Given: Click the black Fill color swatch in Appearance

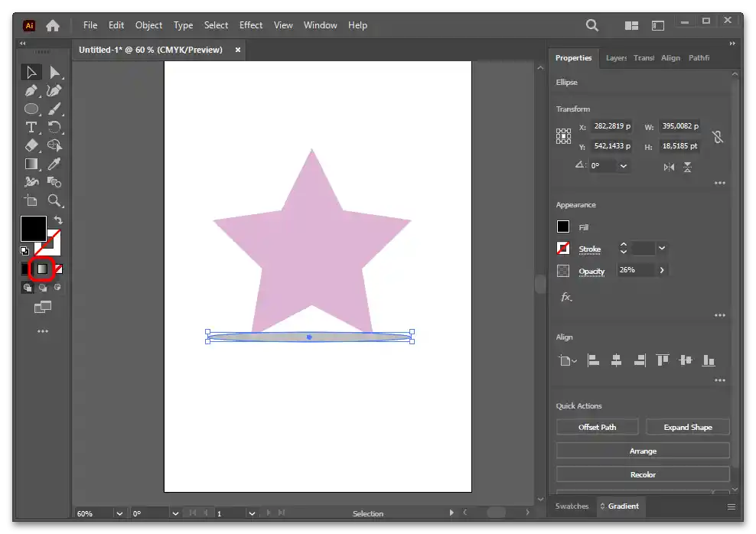Looking at the screenshot, I should click(563, 227).
